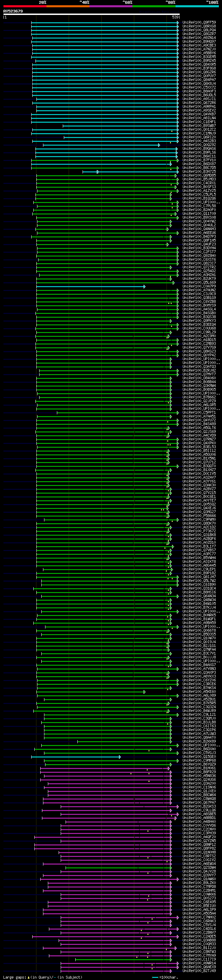The image size is (222, 980).
Task: Select the UniRef100_Q11T09 label
Action: point(199,214)
